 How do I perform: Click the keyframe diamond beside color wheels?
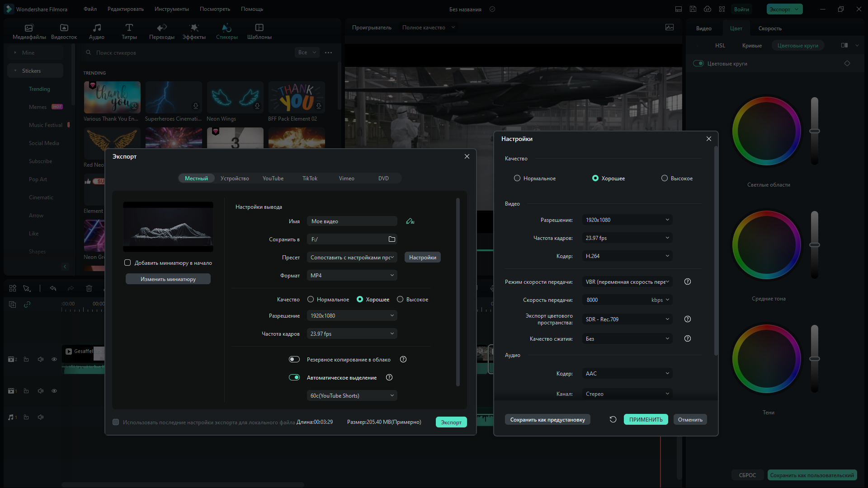847,64
